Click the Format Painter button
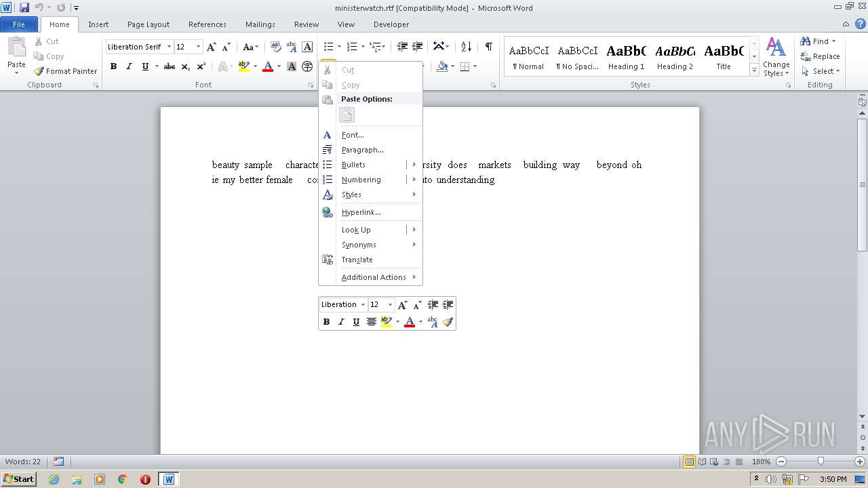Image resolution: width=868 pixels, height=488 pixels. coord(66,71)
